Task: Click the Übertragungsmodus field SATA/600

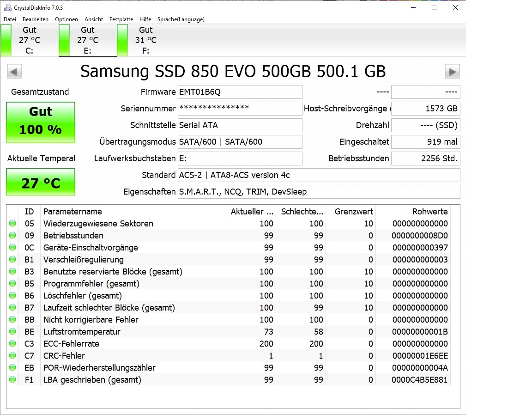Action: pyautogui.click(x=240, y=142)
